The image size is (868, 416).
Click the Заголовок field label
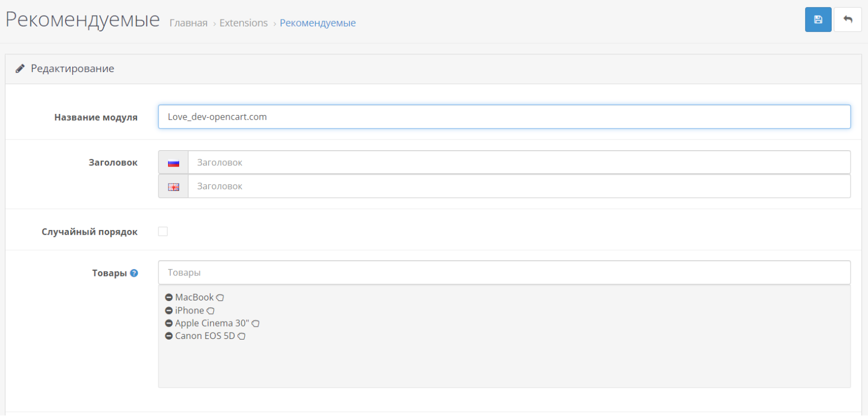tap(113, 162)
